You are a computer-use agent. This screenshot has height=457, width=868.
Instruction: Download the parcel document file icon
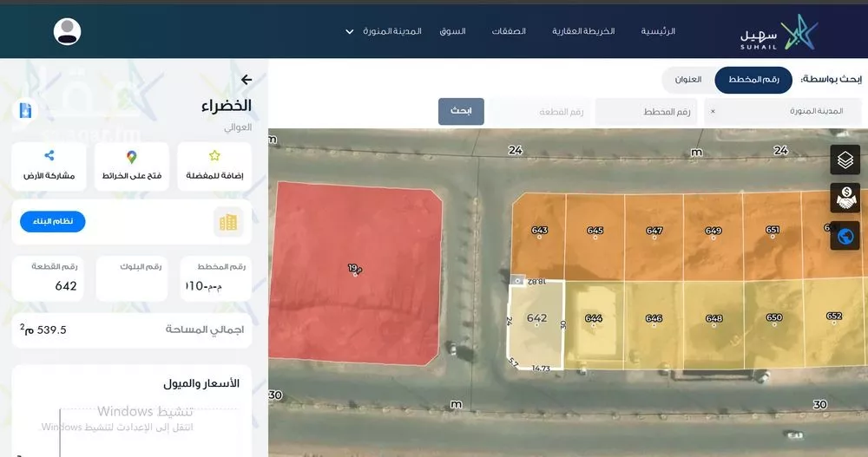coord(25,110)
